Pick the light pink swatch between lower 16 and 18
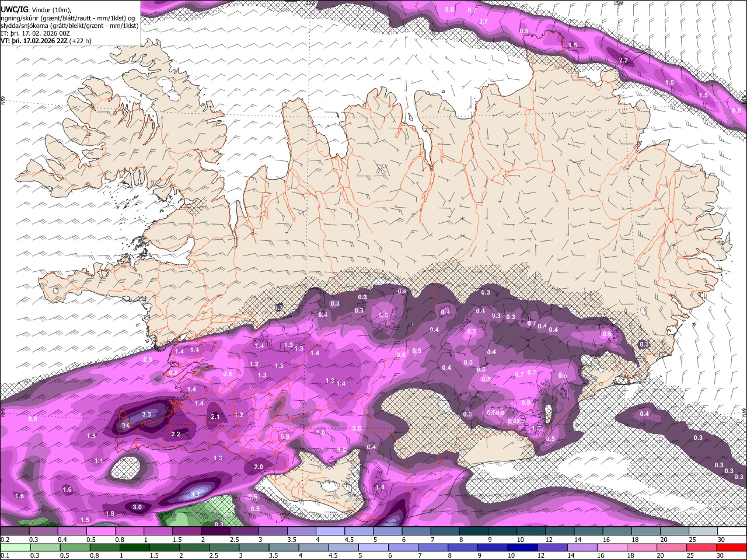 coord(611,548)
